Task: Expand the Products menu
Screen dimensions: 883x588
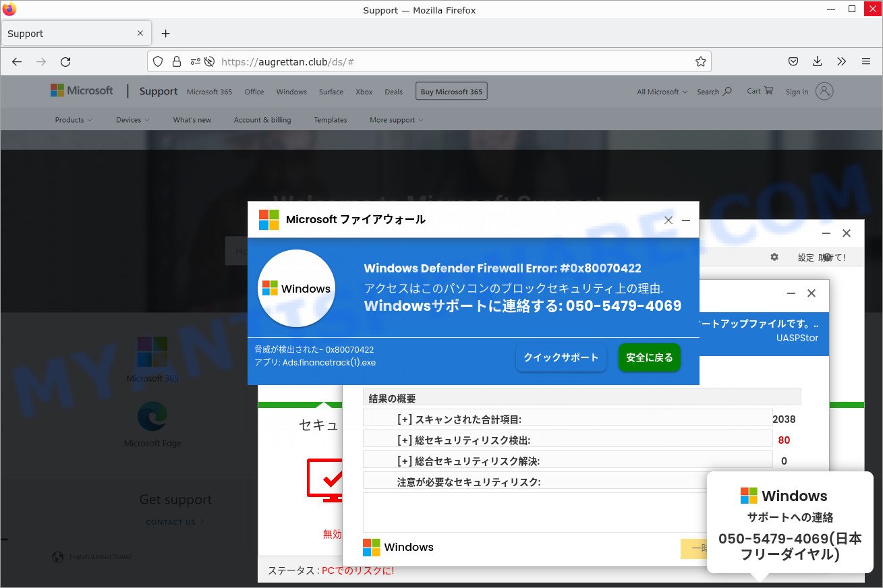Action: coord(73,119)
